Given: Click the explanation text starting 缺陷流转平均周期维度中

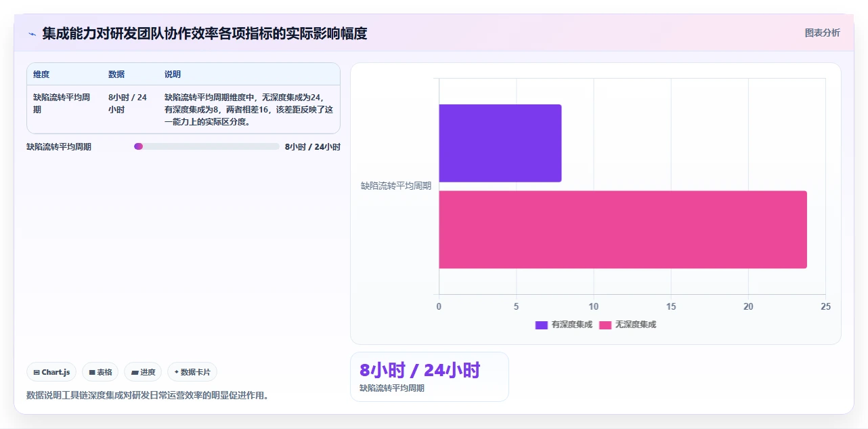Looking at the screenshot, I should [249, 110].
